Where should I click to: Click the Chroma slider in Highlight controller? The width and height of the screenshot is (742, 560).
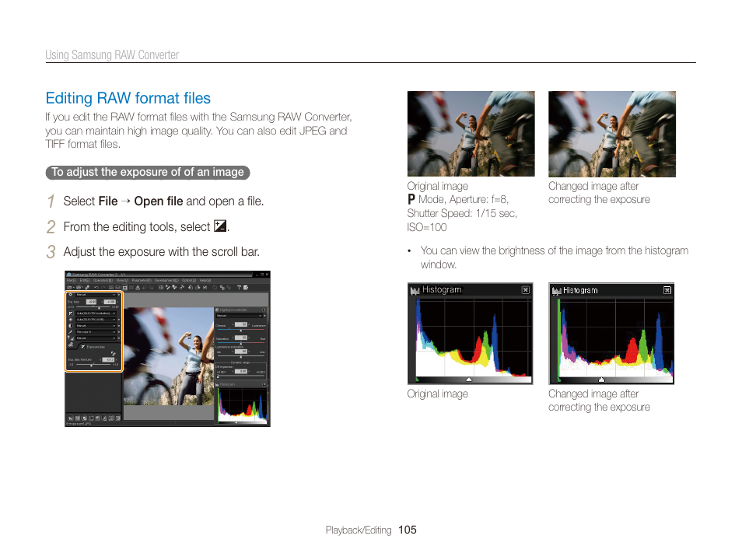(241, 330)
